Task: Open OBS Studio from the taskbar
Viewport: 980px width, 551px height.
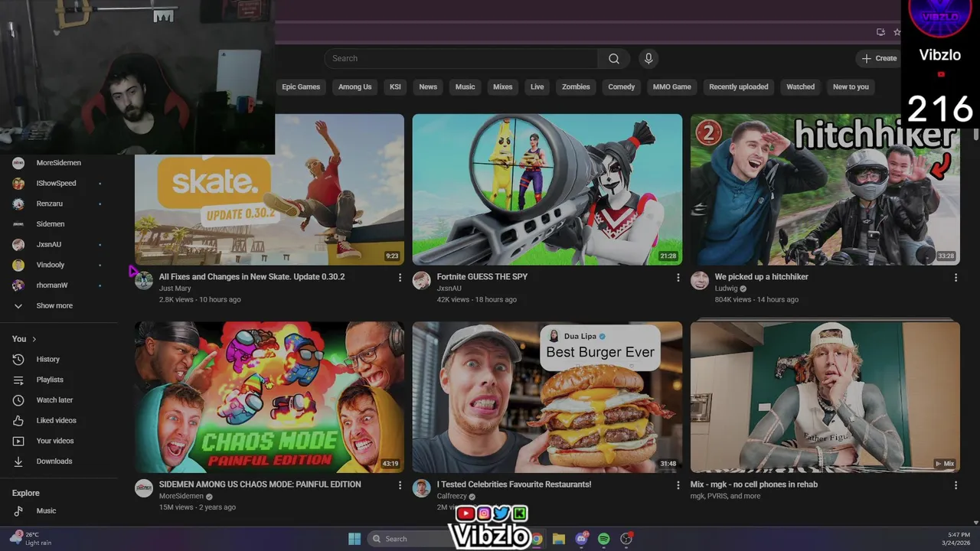Action: coord(626,539)
